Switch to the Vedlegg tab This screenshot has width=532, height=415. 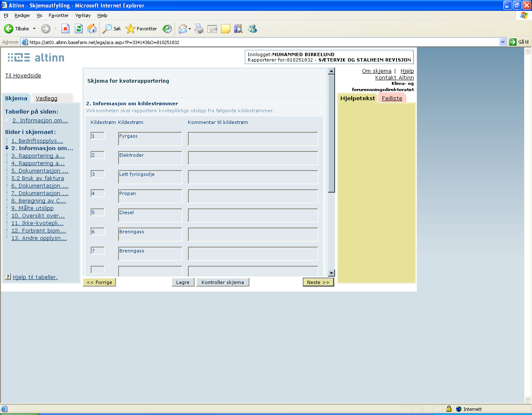click(x=47, y=98)
